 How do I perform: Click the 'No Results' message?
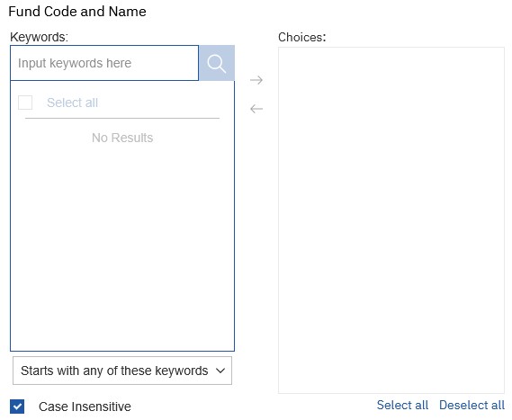click(x=122, y=138)
